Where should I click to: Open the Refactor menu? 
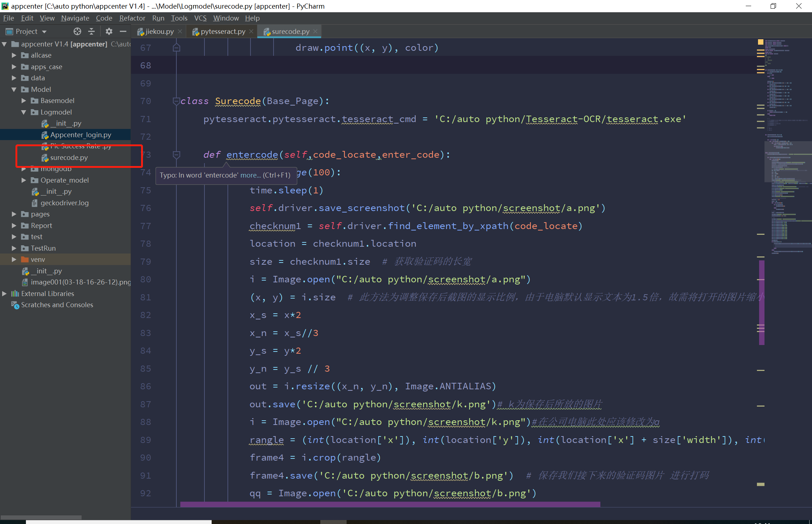[x=132, y=18]
